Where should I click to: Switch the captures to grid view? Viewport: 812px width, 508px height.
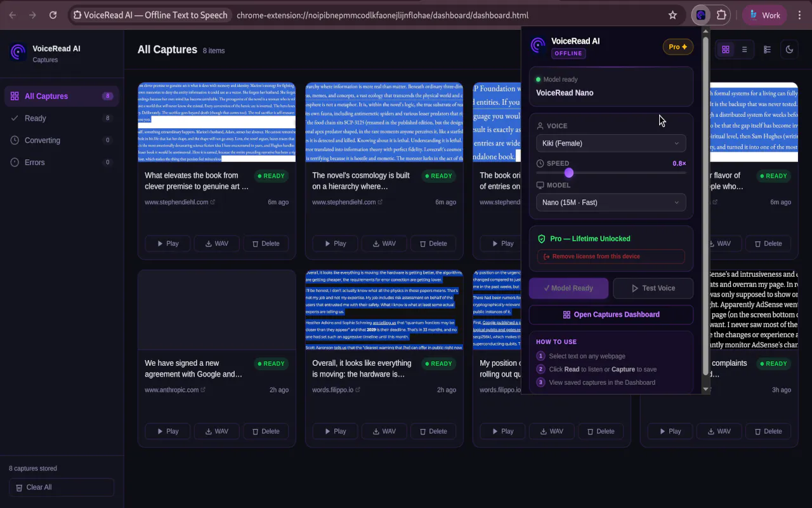[x=726, y=50]
